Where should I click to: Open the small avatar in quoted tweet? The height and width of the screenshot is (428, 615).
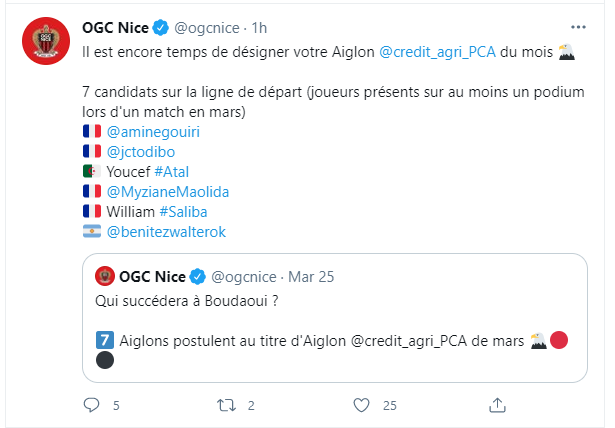(x=105, y=276)
